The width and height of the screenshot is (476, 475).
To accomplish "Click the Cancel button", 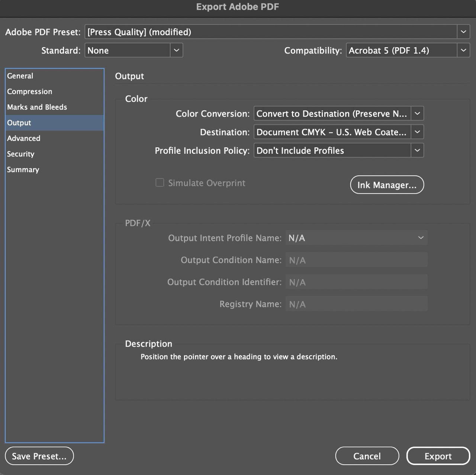I will coord(367,456).
